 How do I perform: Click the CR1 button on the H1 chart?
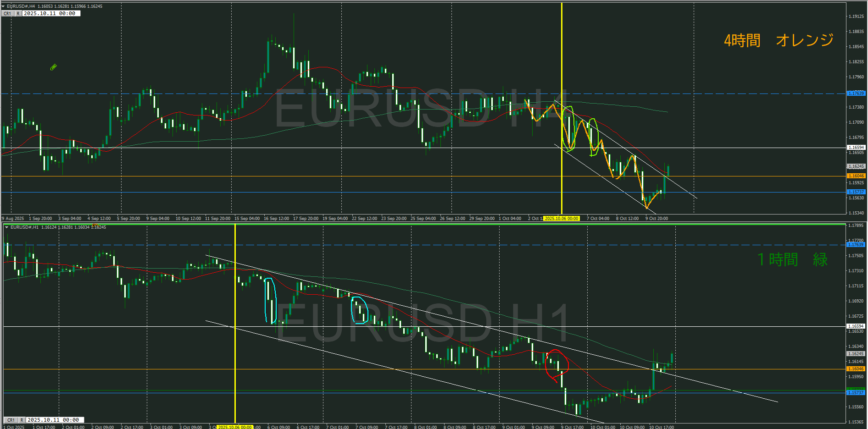pyautogui.click(x=11, y=420)
